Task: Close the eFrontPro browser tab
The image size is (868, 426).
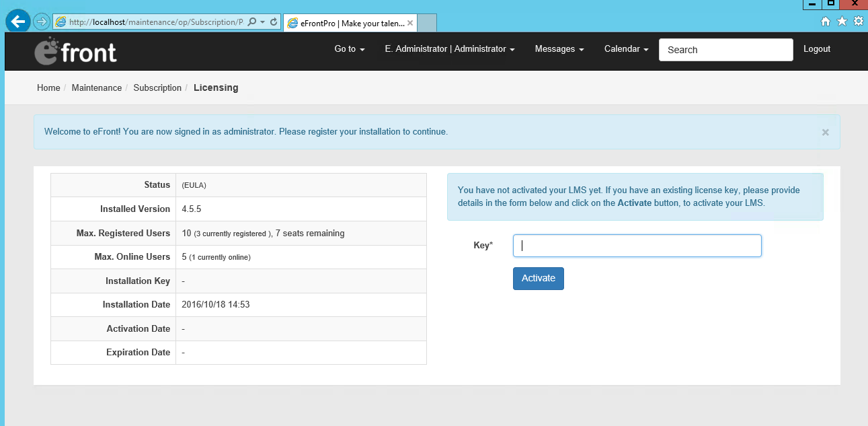Action: coord(410,23)
